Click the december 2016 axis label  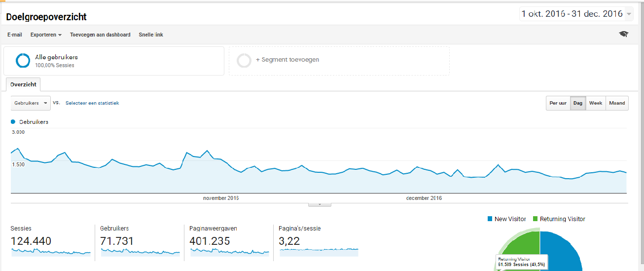tap(424, 198)
